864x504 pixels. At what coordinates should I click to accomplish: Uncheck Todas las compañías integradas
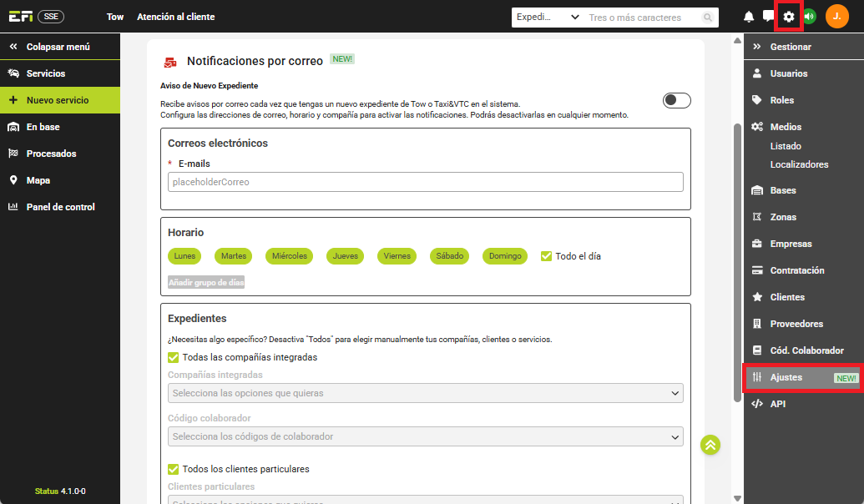(x=174, y=357)
